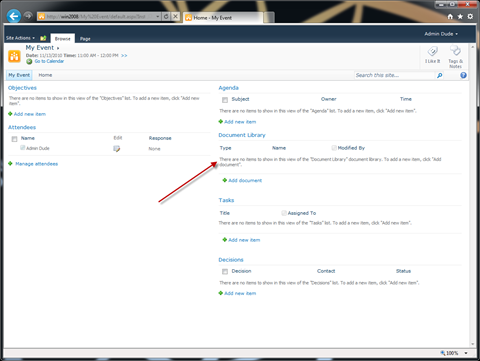Select the Home navigation tab
Screen dimensions: 480x361
point(45,75)
